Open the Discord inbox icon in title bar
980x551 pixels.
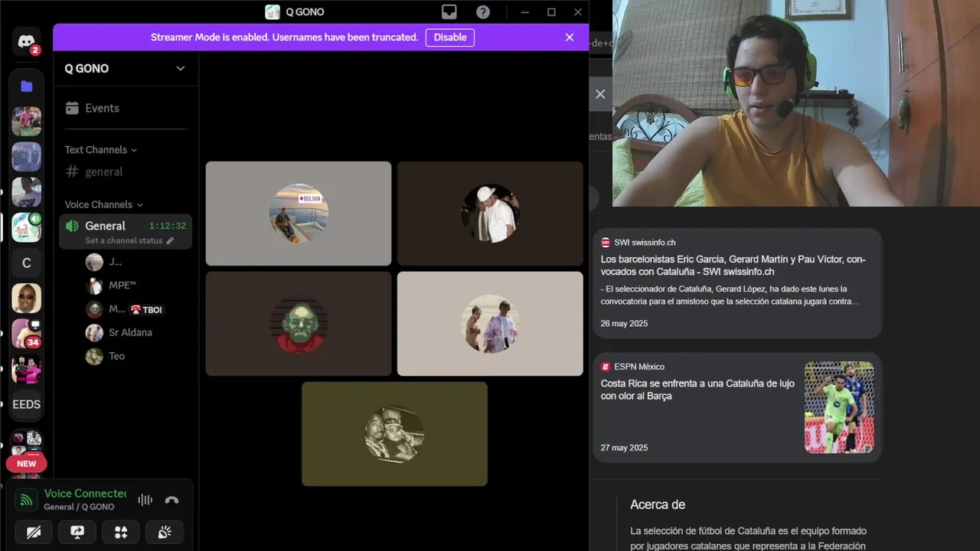pos(449,12)
